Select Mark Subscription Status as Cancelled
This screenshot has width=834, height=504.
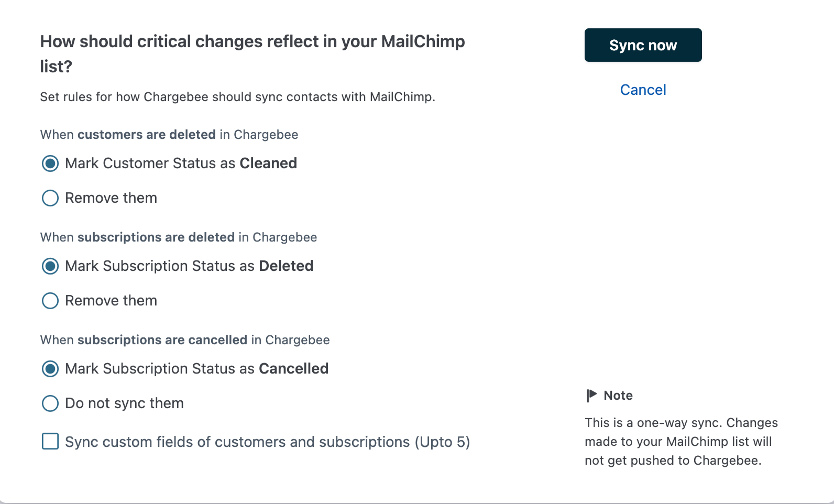click(x=50, y=369)
